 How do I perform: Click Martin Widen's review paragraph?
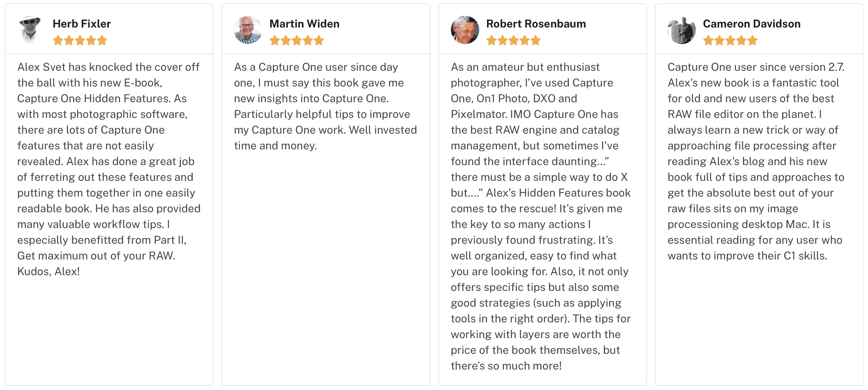pyautogui.click(x=325, y=106)
